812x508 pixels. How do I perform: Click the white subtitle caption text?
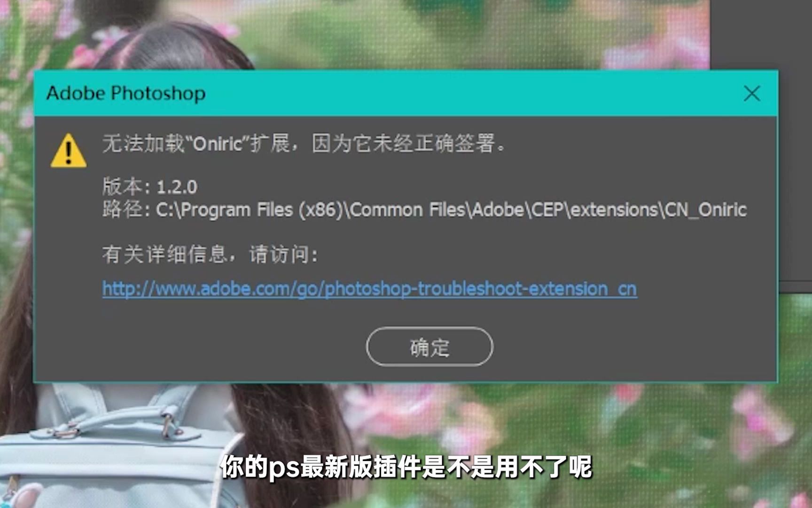[x=406, y=467]
